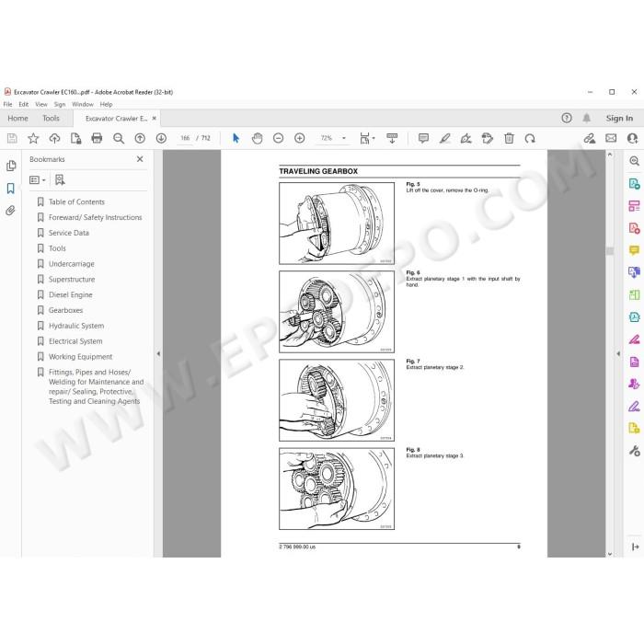Select the Superstructure bookmark

72,280
